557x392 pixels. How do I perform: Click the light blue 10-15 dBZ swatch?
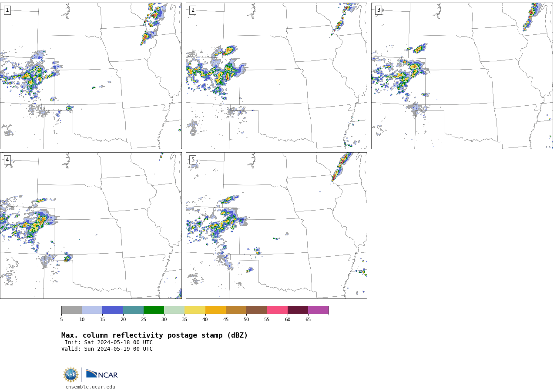tap(92, 310)
